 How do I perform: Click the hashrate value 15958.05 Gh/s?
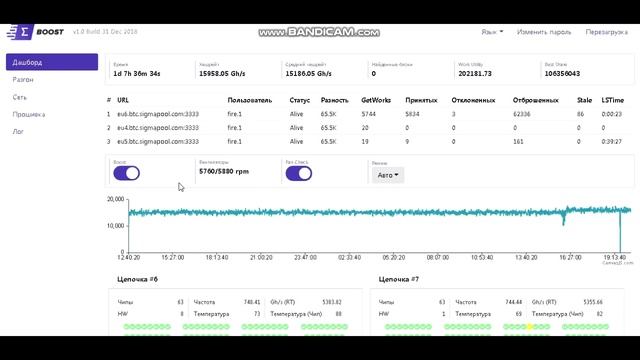[x=222, y=73]
